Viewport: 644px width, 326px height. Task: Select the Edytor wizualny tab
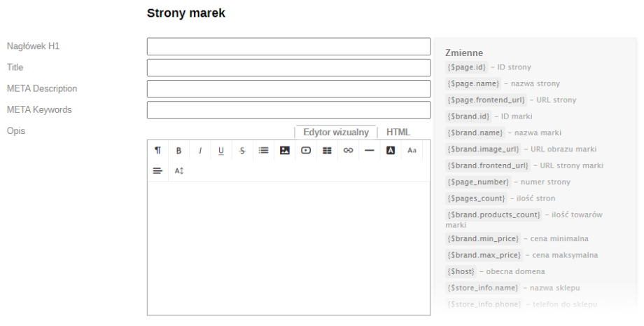click(x=335, y=132)
